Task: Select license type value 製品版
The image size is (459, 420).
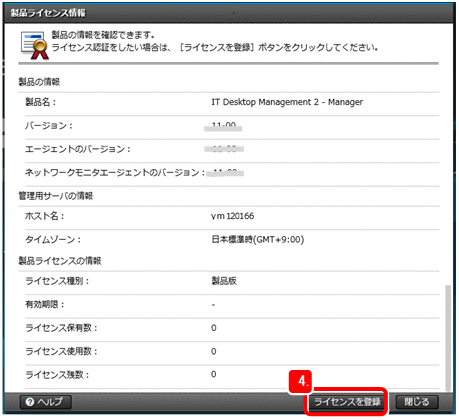Action: tap(224, 281)
